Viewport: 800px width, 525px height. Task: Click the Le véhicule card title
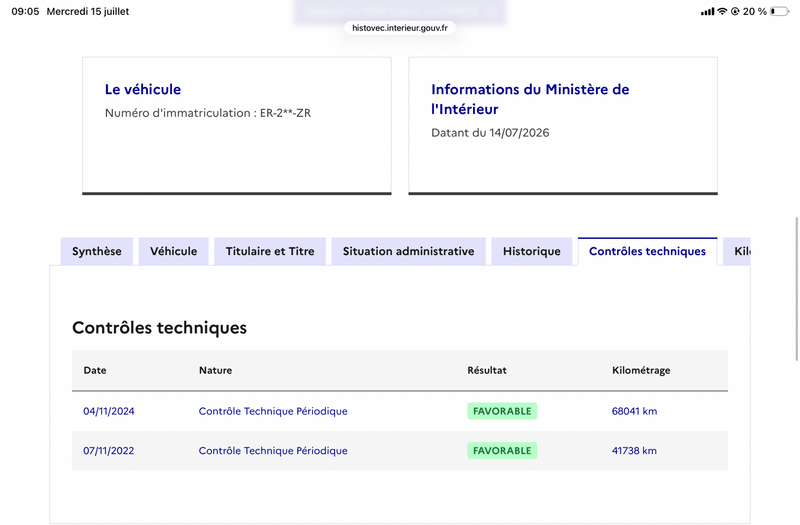point(143,89)
